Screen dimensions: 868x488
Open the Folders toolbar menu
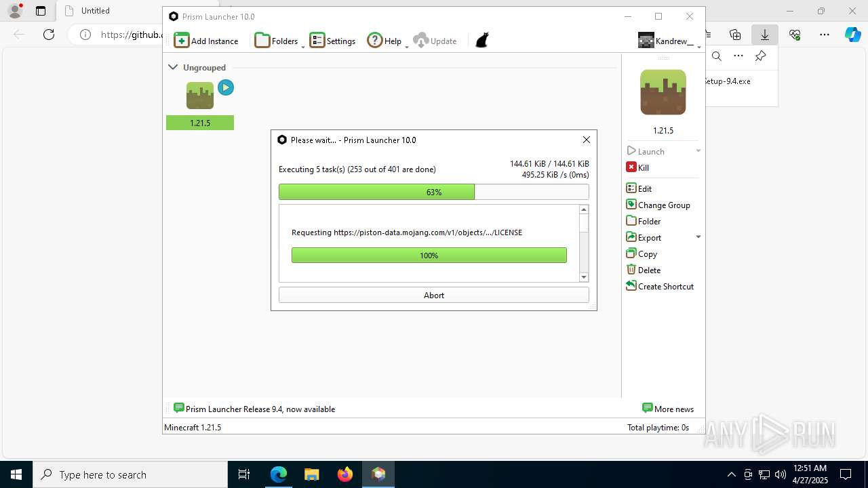pos(276,41)
